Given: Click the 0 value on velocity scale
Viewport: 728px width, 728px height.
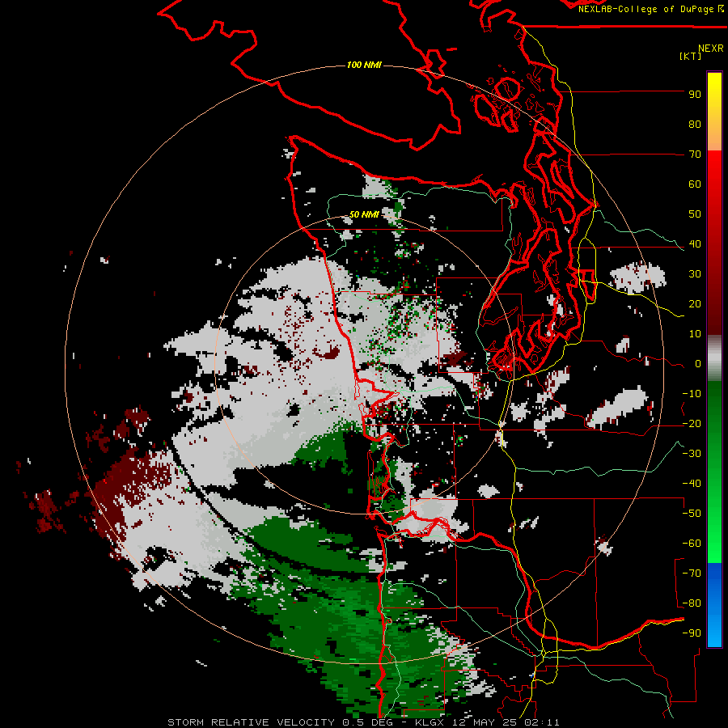Looking at the screenshot, I should point(698,364).
